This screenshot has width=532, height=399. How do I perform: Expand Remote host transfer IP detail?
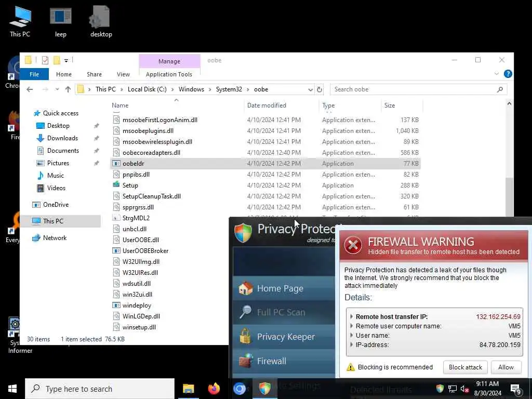pos(351,316)
